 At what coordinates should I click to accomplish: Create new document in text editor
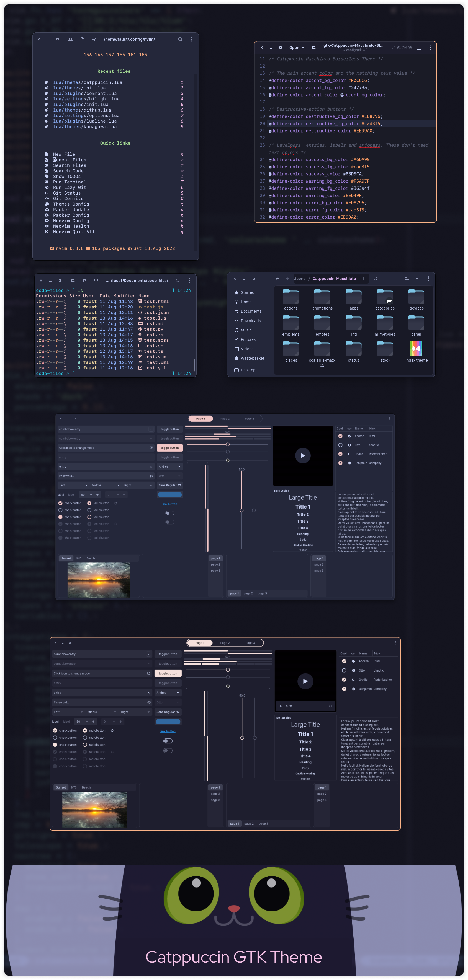(313, 48)
